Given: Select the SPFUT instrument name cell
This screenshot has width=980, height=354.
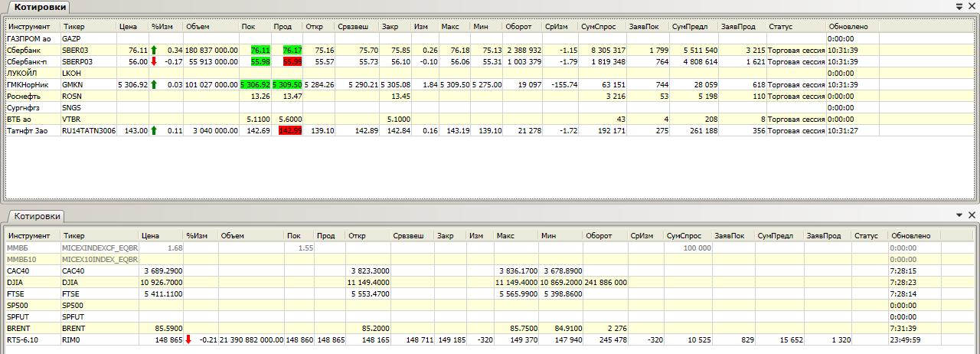Looking at the screenshot, I should click(x=33, y=316).
